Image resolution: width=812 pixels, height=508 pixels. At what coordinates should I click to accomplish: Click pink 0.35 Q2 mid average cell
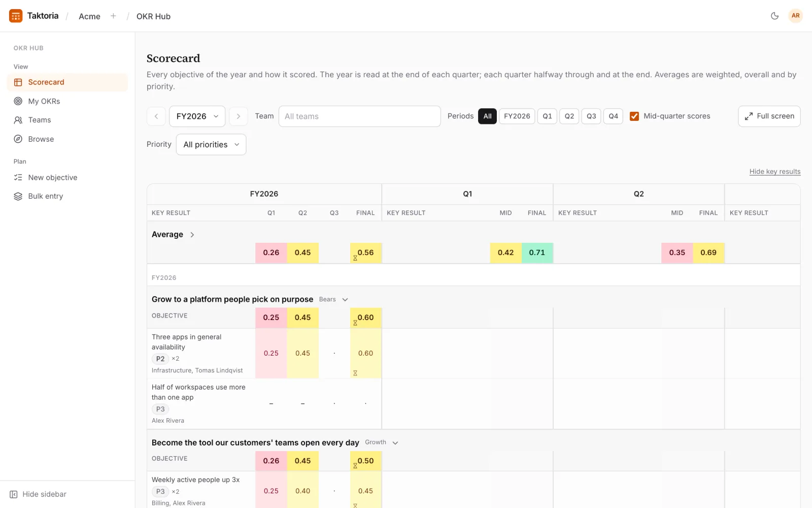pyautogui.click(x=677, y=253)
